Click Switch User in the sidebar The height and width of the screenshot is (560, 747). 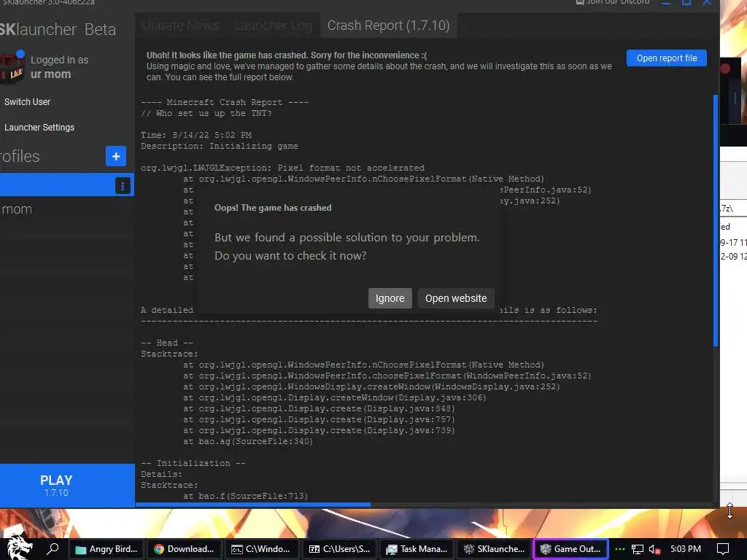click(x=27, y=102)
